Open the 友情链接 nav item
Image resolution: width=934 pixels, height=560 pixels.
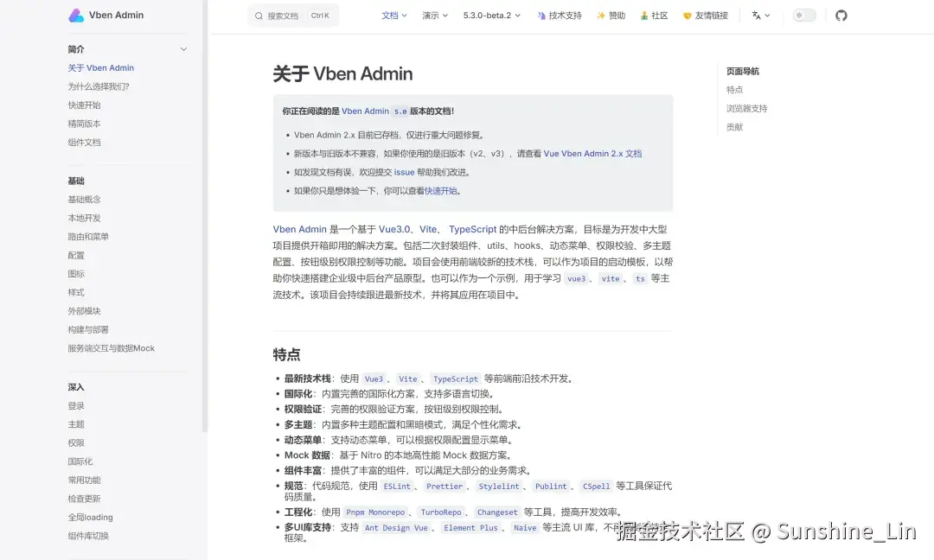pos(706,16)
